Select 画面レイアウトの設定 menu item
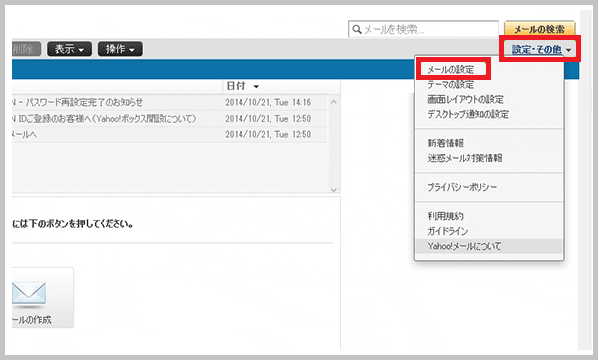Image resolution: width=599 pixels, height=360 pixels. point(465,99)
